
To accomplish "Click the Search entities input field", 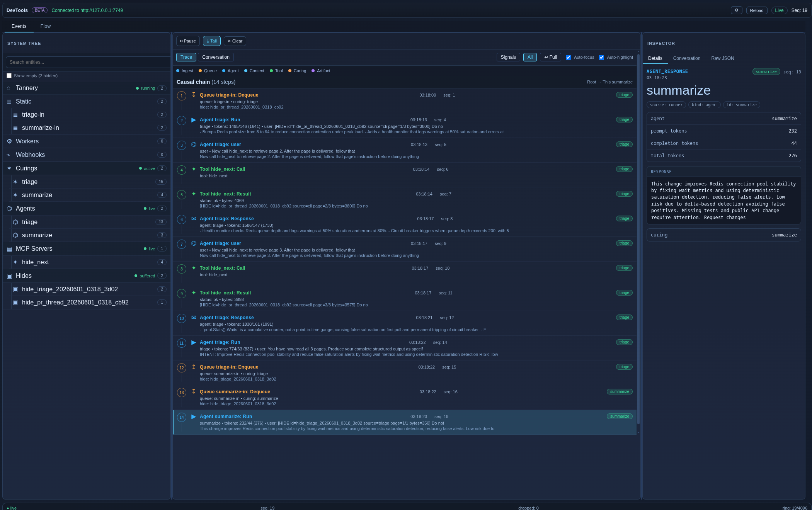I will 88,62.
